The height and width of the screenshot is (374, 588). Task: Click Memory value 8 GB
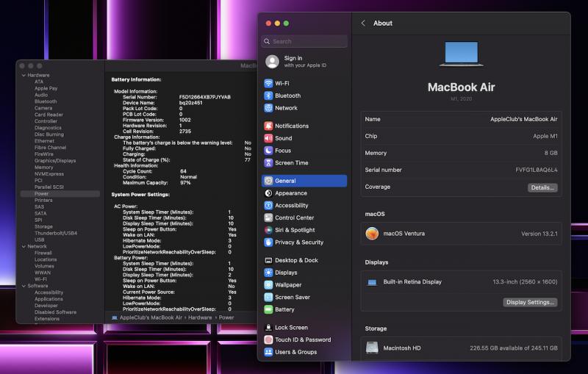tap(551, 153)
